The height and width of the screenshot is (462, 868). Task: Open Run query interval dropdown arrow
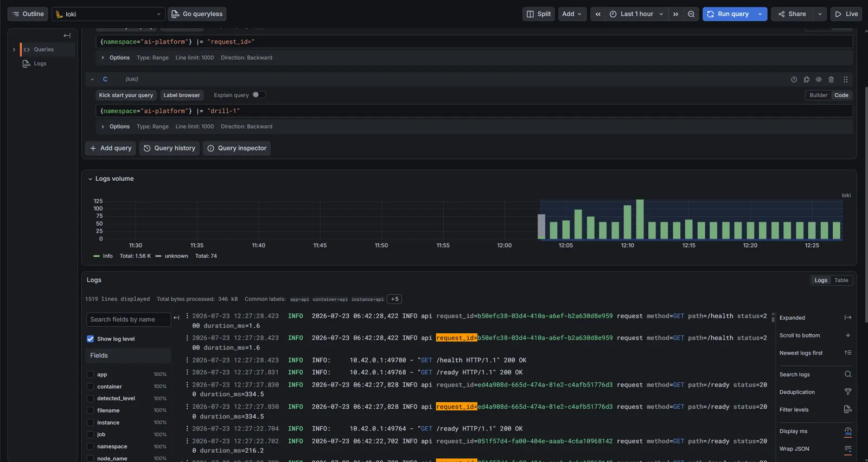pos(760,14)
